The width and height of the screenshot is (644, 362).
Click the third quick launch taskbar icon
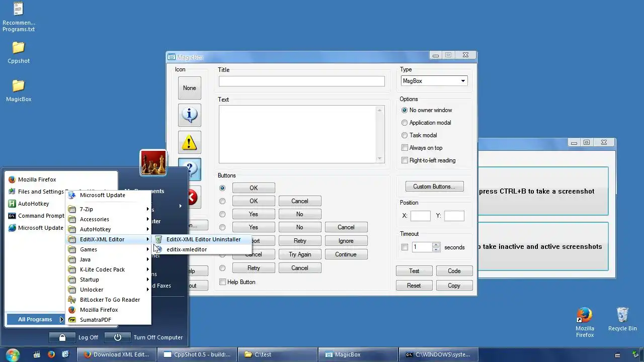65,354
